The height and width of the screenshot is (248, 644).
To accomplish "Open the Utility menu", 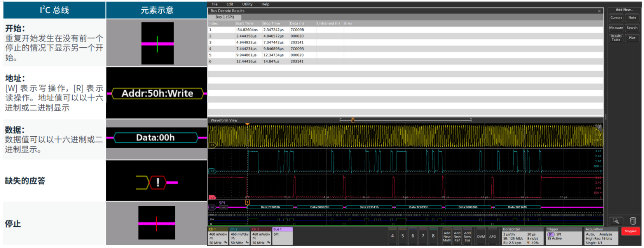I will 247,4.
